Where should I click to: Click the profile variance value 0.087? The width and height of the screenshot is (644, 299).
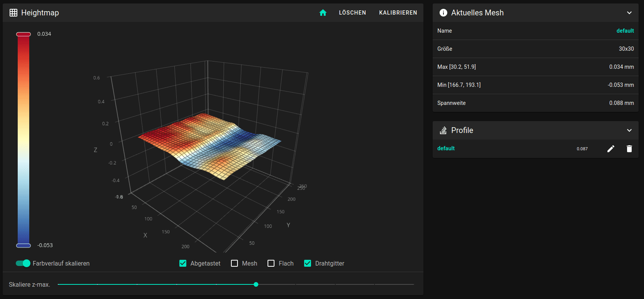coord(582,149)
